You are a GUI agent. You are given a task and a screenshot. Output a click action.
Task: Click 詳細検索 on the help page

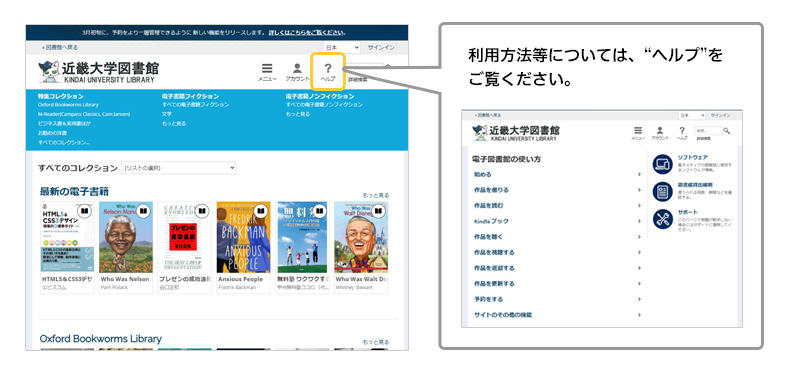(703, 138)
